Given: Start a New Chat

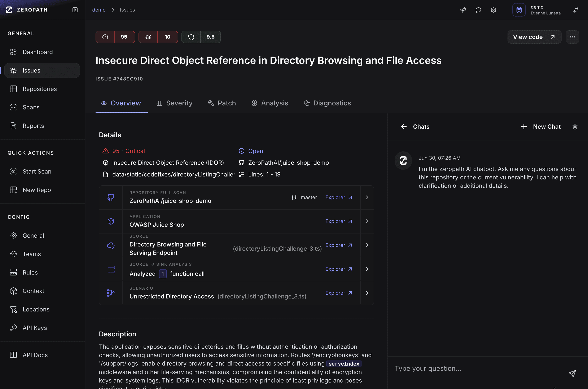Looking at the screenshot, I should pos(541,127).
